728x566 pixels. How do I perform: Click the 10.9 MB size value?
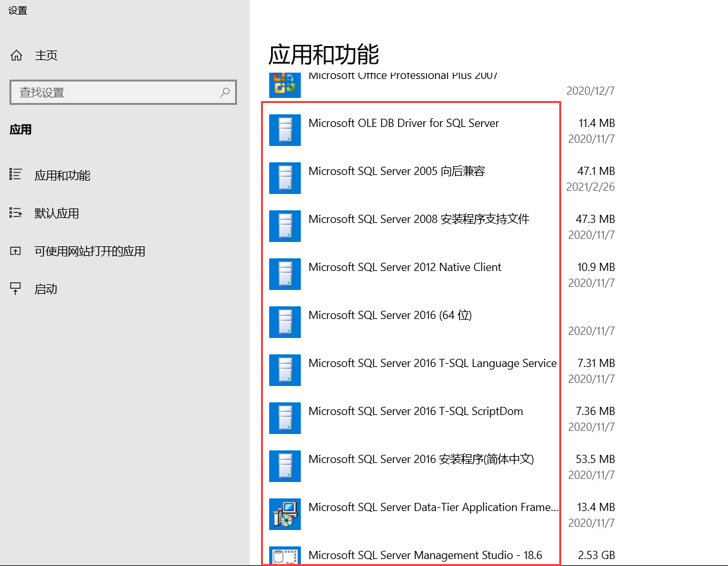point(596,267)
